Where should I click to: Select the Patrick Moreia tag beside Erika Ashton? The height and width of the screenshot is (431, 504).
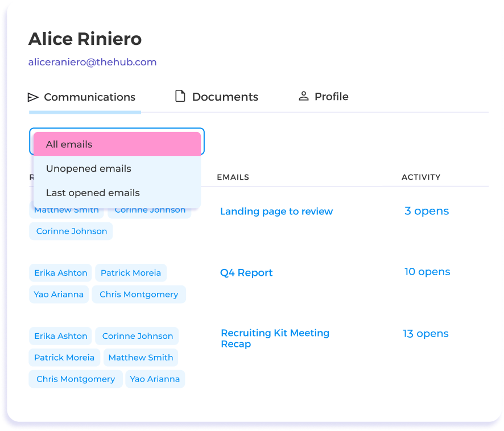[131, 273]
